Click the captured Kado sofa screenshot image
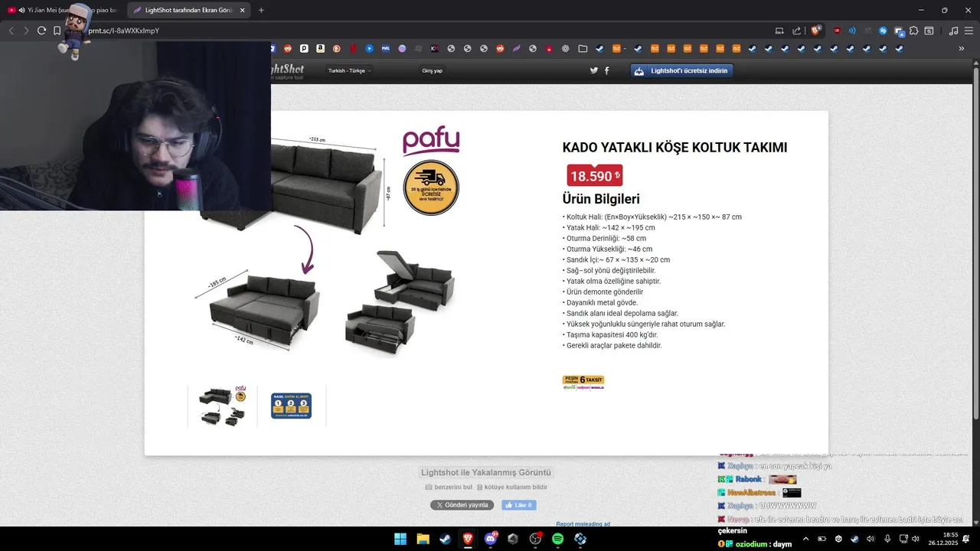980x551 pixels. pyautogui.click(x=486, y=283)
